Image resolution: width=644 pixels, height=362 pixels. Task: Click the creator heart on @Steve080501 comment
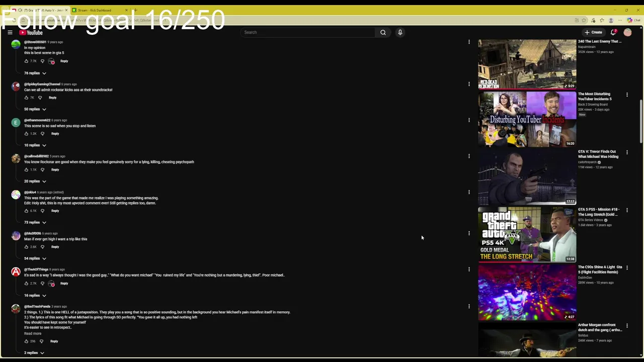point(51,61)
